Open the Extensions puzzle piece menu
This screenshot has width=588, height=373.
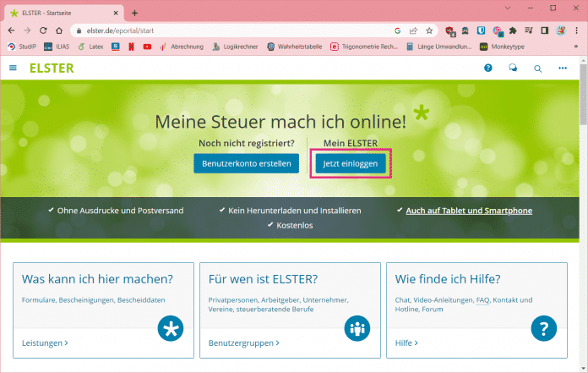[513, 30]
